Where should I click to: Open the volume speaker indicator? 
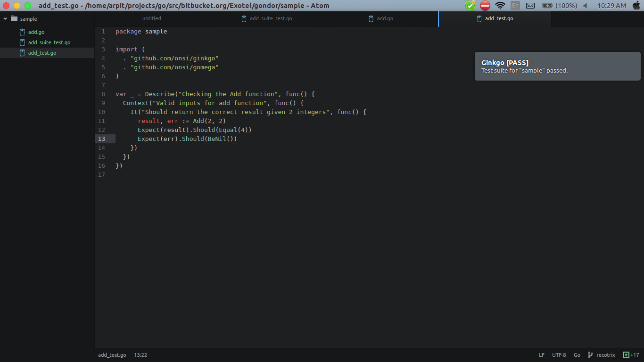tap(586, 6)
